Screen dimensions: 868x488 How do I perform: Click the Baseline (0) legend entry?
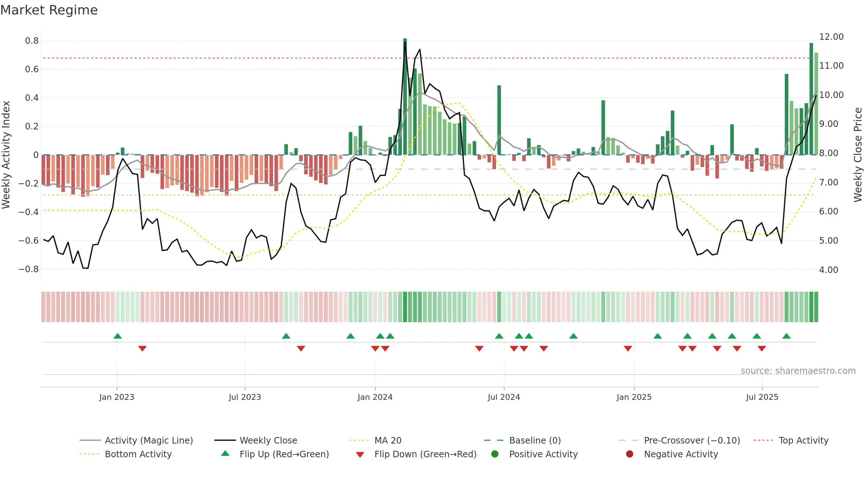click(523, 440)
